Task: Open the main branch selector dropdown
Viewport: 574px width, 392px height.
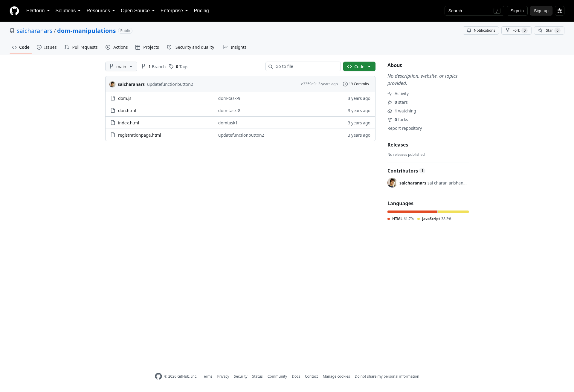Action: coord(121,66)
